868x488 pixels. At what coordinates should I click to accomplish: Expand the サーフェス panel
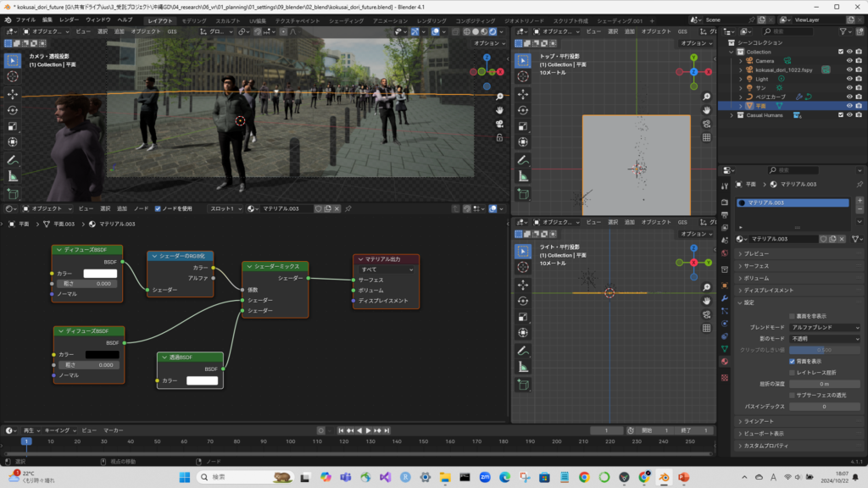(x=756, y=265)
